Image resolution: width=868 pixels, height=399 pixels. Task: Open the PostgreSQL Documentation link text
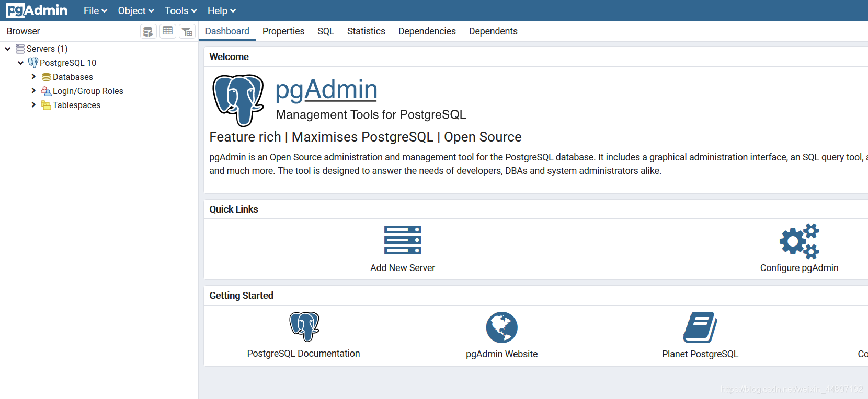pos(304,354)
